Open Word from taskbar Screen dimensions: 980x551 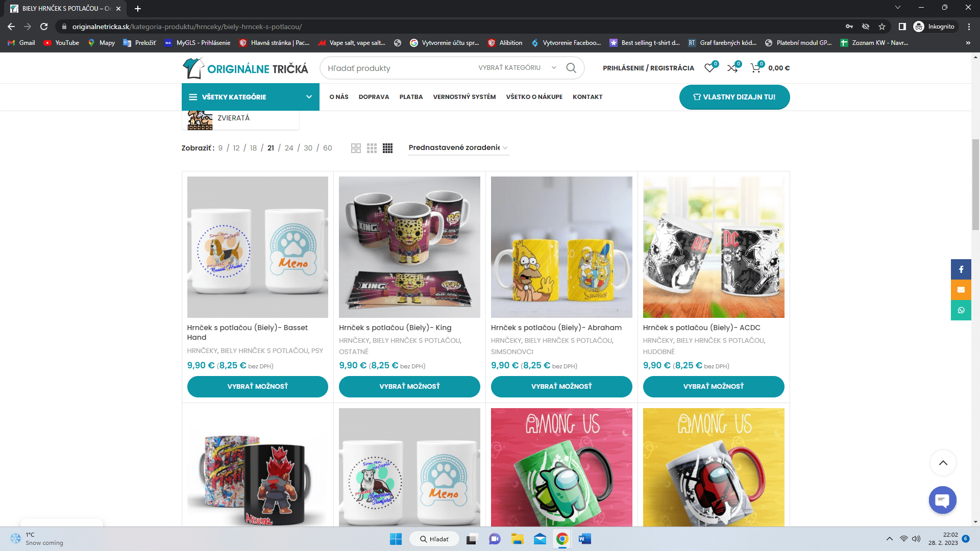585,539
